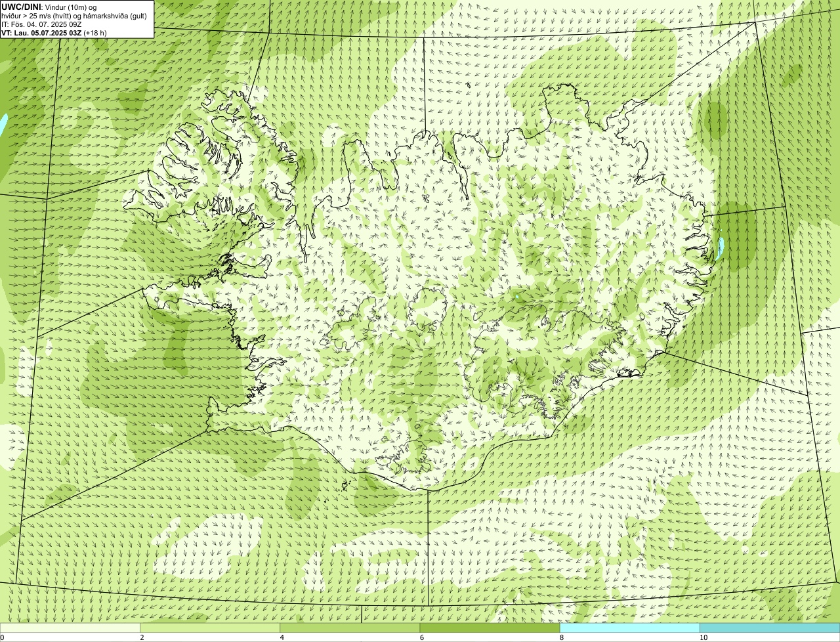Click the legend tick label "4"
The height and width of the screenshot is (642, 840).
pos(282,637)
